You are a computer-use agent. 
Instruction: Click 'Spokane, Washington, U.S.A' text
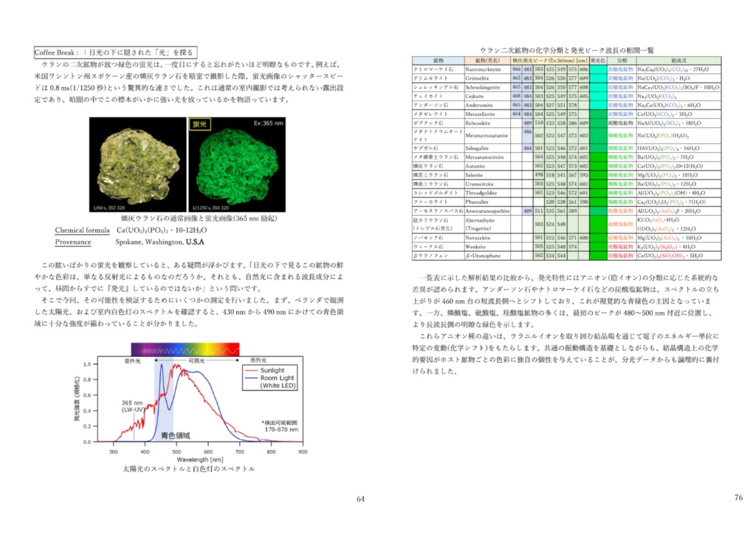[x=159, y=242]
